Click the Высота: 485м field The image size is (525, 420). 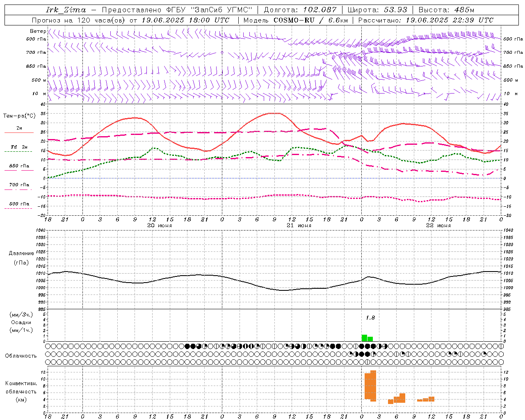coord(446,10)
